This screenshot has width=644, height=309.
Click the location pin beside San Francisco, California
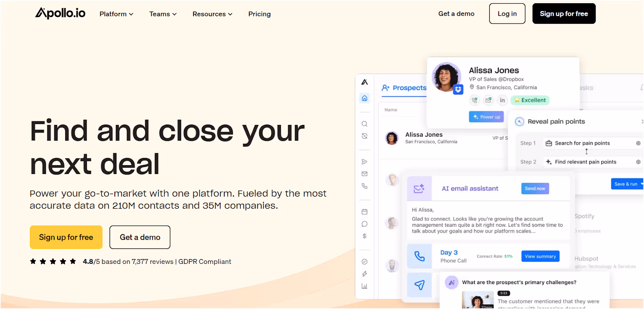click(x=472, y=87)
